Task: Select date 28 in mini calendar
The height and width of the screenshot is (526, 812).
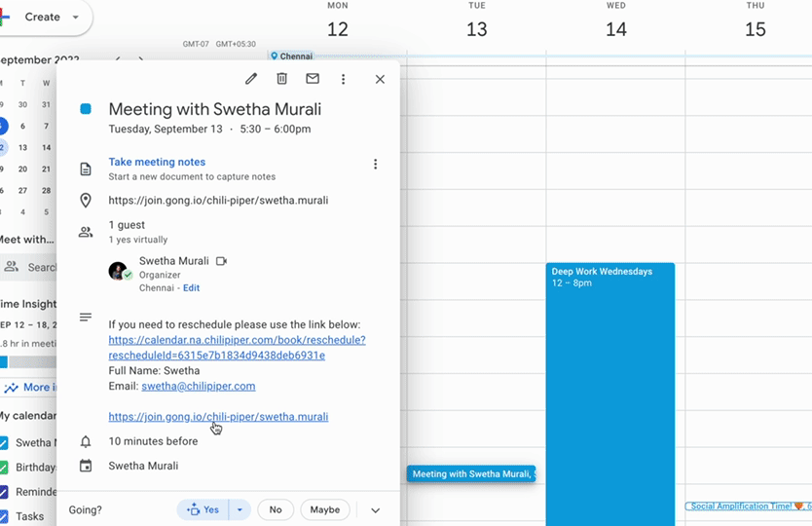Action: coord(46,190)
